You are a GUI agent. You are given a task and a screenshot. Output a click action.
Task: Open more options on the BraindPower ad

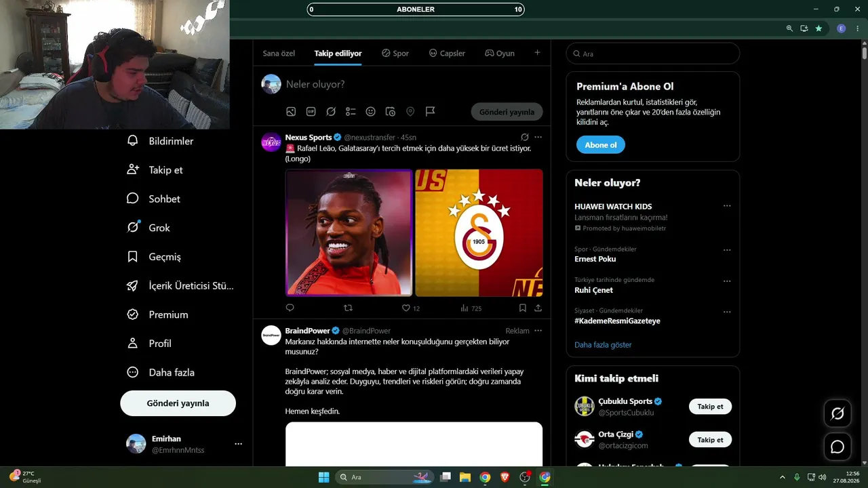pyautogui.click(x=538, y=331)
